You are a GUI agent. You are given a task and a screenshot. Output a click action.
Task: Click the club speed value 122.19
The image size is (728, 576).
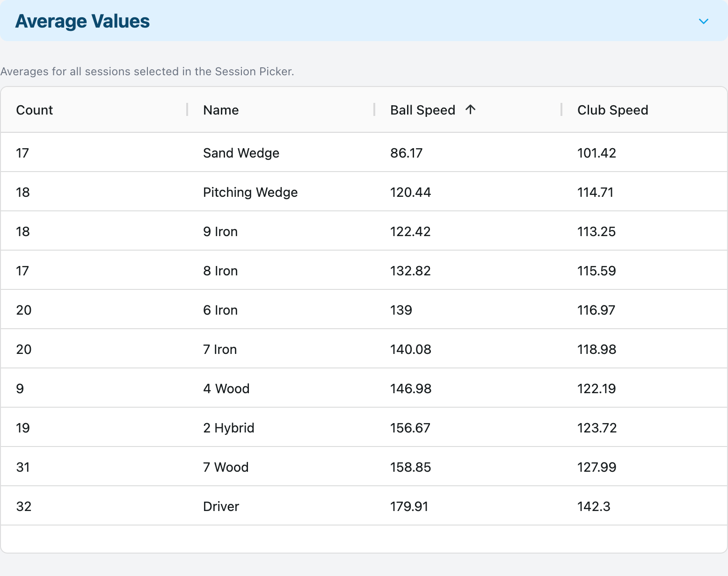[597, 389]
